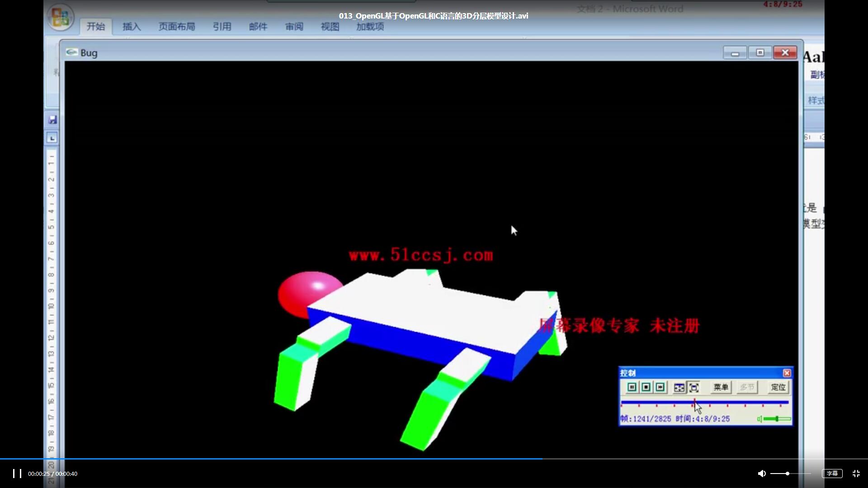
Task: Seek on the outer player's blue progress bar
Action: coord(434,459)
